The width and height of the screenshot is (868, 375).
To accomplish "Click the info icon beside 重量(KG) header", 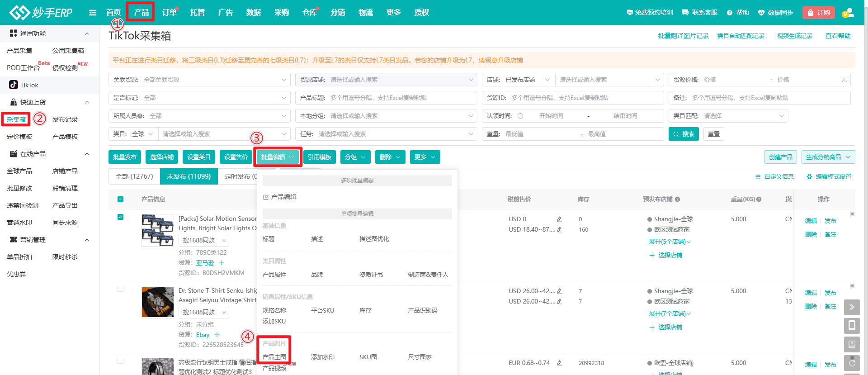I will pos(759,199).
